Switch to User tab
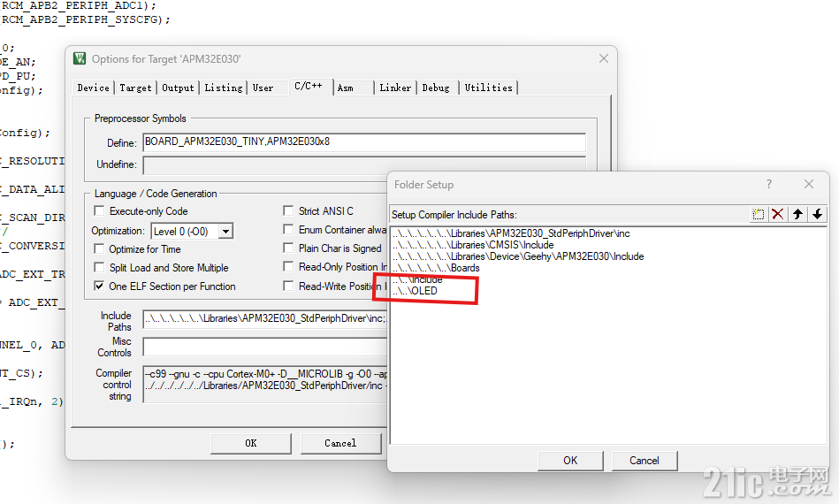The height and width of the screenshot is (504, 839). click(263, 88)
